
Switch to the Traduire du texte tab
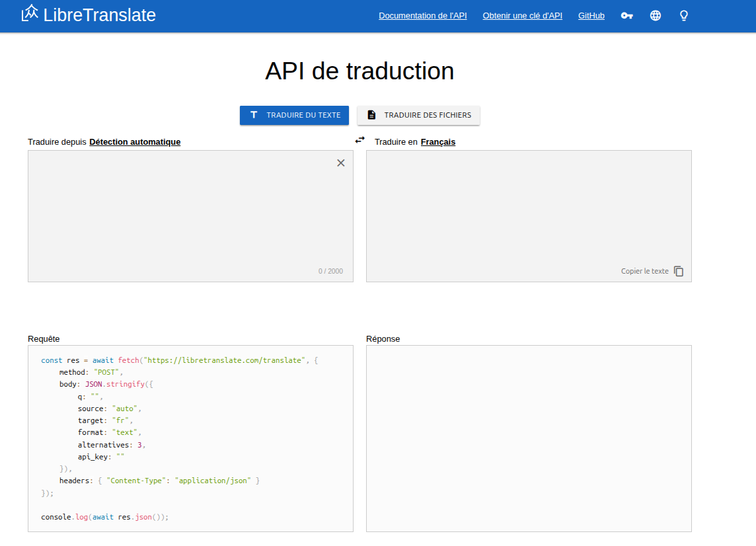tap(294, 115)
